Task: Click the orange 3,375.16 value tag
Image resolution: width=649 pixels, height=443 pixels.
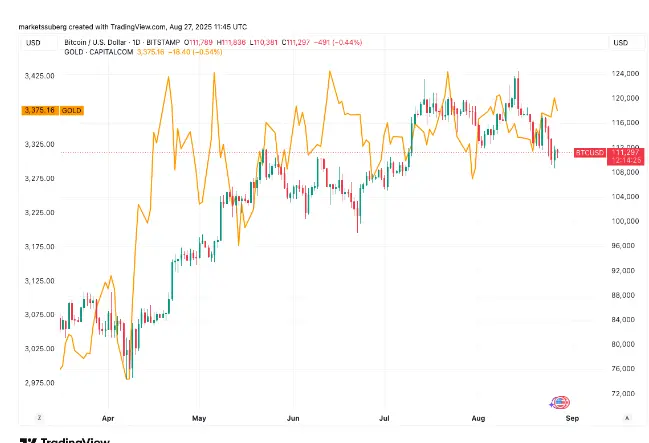Action: pyautogui.click(x=40, y=111)
